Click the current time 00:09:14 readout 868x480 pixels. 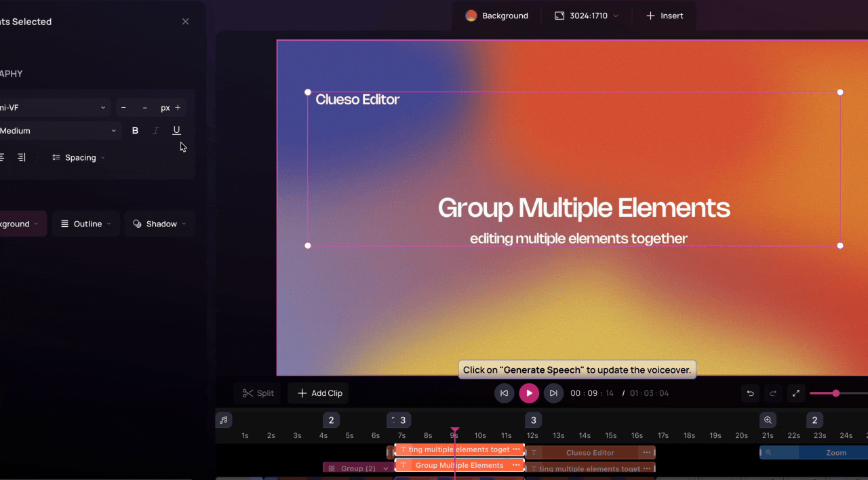point(592,393)
